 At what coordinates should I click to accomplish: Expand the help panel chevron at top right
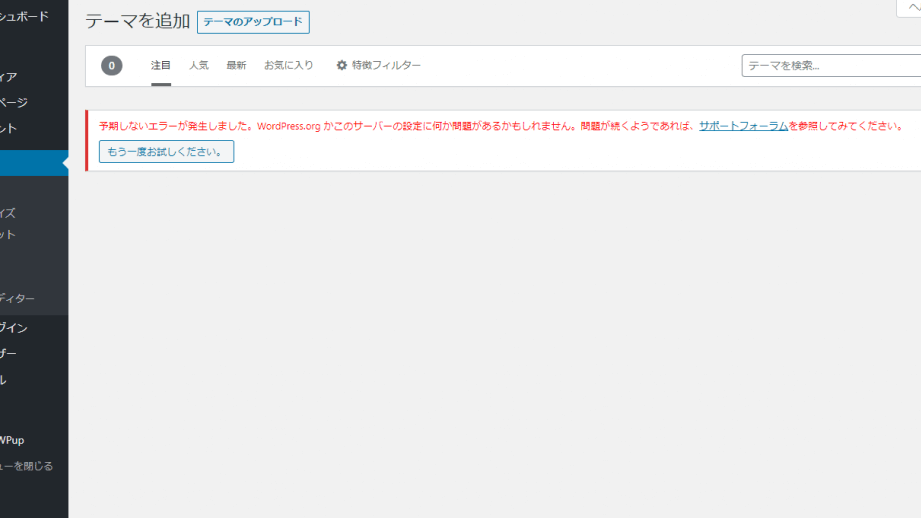point(910,8)
